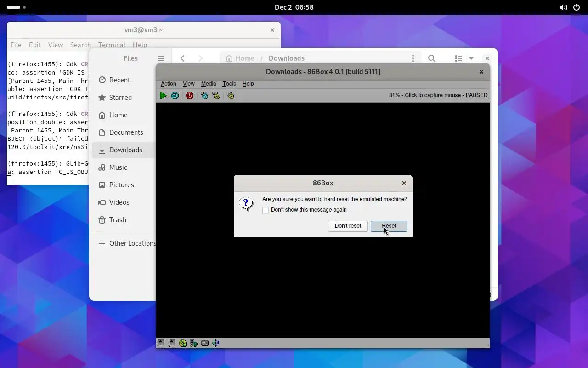Click the first floppy drive status bar icon

click(x=161, y=343)
